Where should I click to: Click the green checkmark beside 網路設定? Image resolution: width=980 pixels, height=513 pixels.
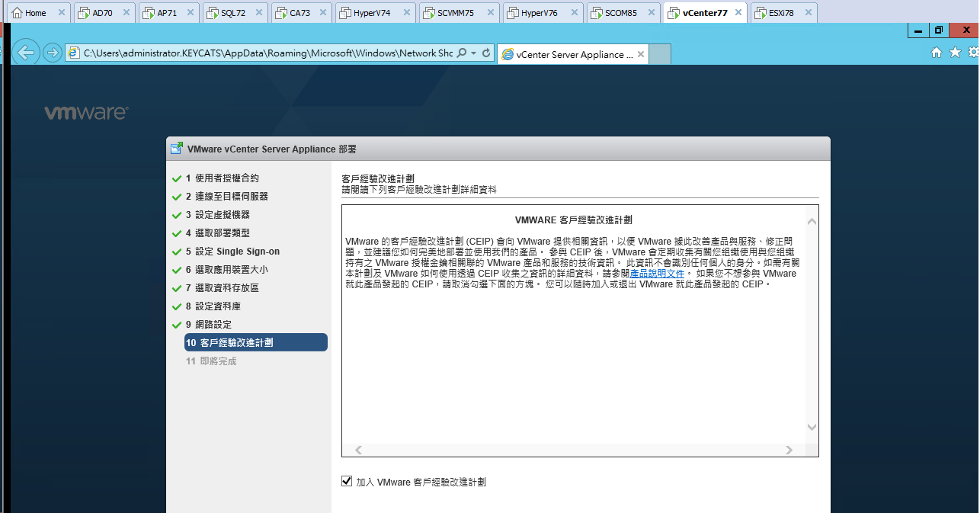coord(177,325)
